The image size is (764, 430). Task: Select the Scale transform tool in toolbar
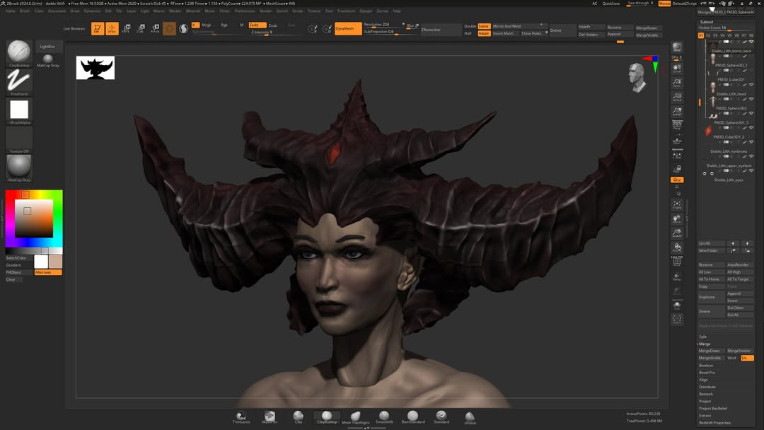(141, 28)
